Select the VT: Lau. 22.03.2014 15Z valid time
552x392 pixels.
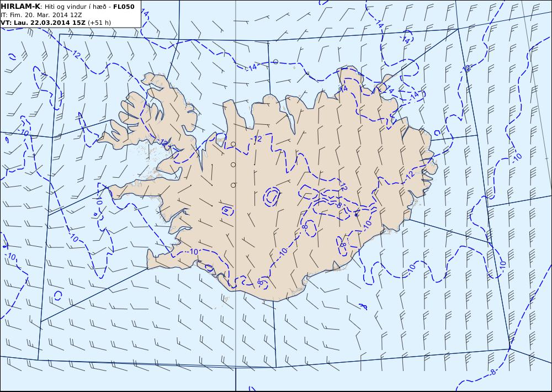click(x=43, y=23)
